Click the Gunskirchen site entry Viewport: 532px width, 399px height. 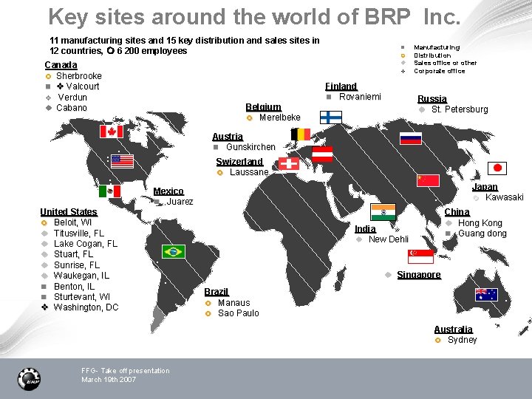[250, 147]
